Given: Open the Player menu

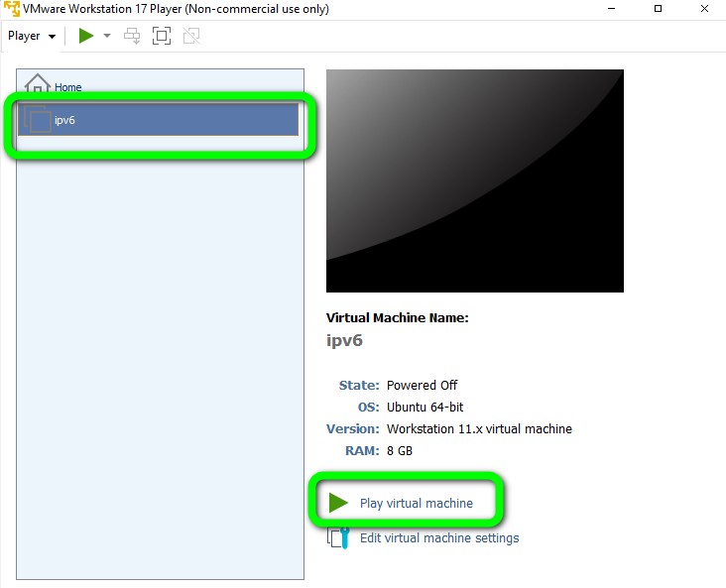Looking at the screenshot, I should (31, 36).
